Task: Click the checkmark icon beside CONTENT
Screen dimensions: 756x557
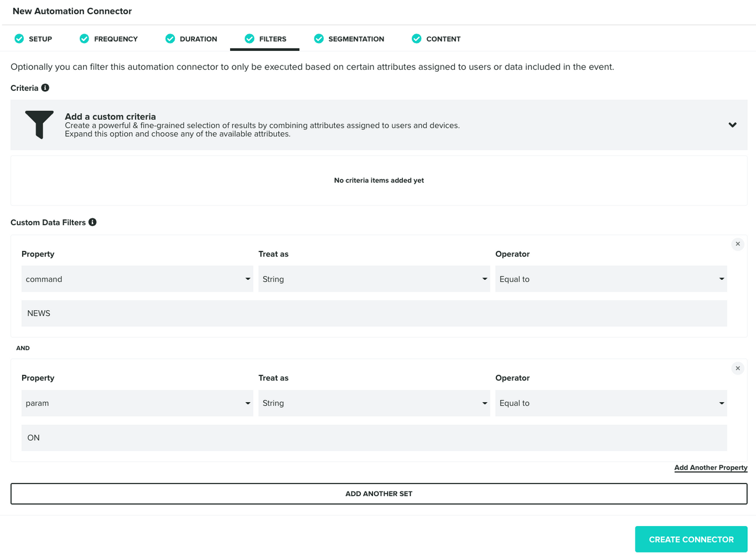Action: coord(416,38)
